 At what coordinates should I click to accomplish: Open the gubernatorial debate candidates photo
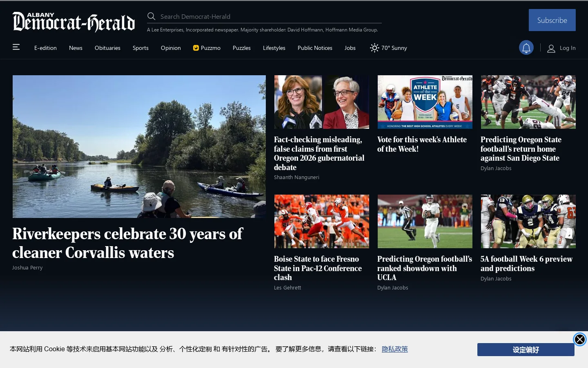[x=322, y=102]
